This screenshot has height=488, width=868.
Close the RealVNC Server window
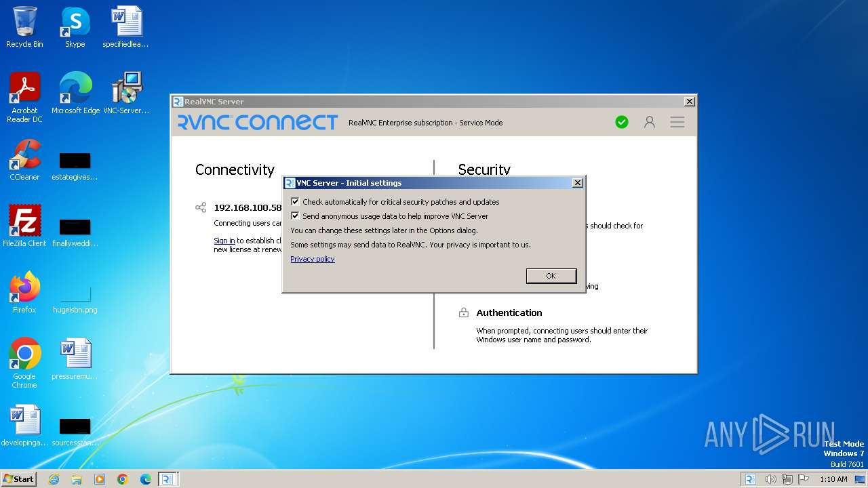[x=689, y=102]
